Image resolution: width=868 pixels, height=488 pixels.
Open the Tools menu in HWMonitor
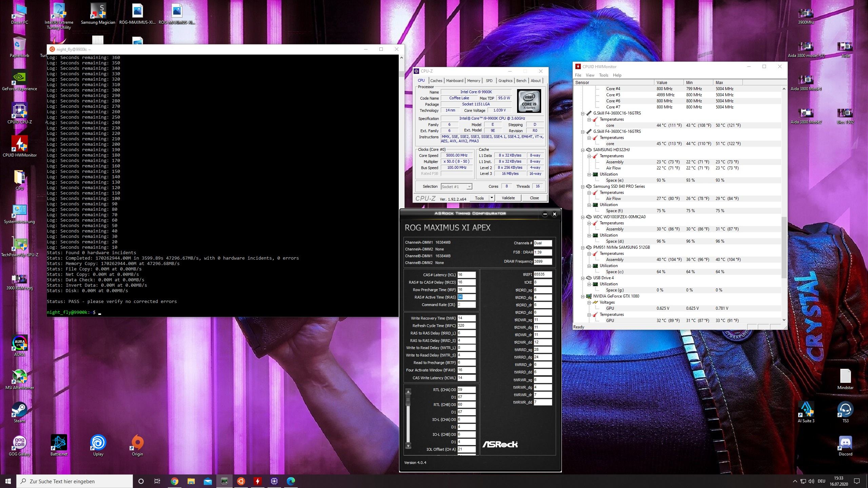604,75
